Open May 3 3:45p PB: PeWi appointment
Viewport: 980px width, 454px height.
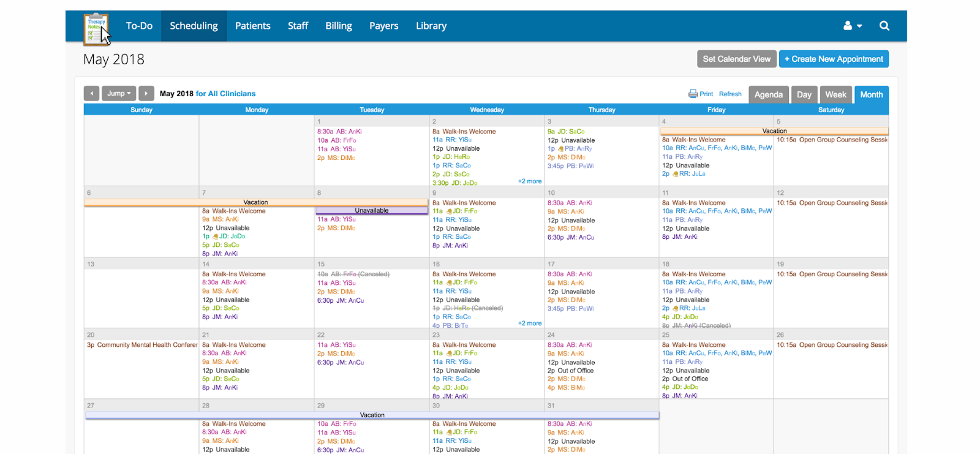coord(570,166)
